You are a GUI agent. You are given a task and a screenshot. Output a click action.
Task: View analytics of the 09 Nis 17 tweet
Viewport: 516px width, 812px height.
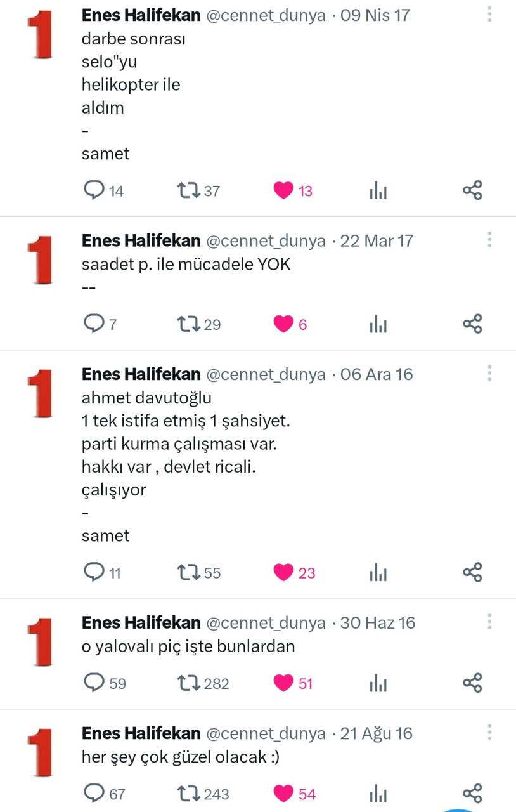(x=378, y=190)
